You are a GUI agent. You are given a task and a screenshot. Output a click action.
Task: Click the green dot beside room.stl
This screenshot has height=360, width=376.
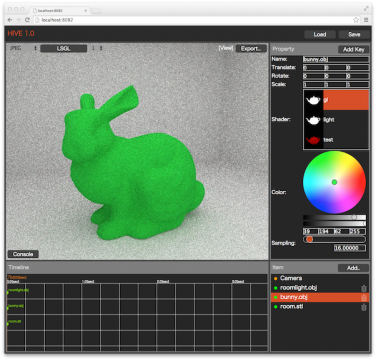(x=276, y=307)
